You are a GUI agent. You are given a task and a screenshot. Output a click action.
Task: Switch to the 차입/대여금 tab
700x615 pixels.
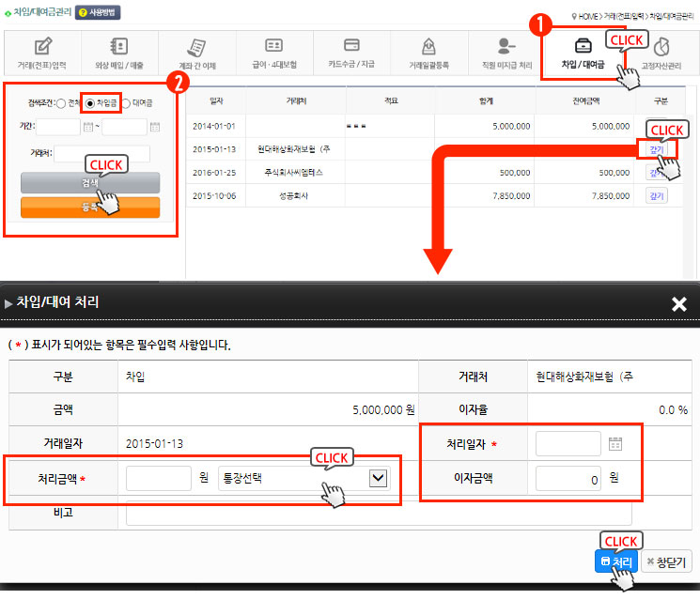(x=583, y=54)
